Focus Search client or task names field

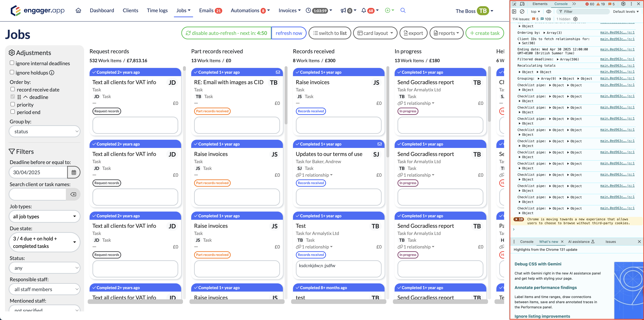pyautogui.click(x=38, y=194)
